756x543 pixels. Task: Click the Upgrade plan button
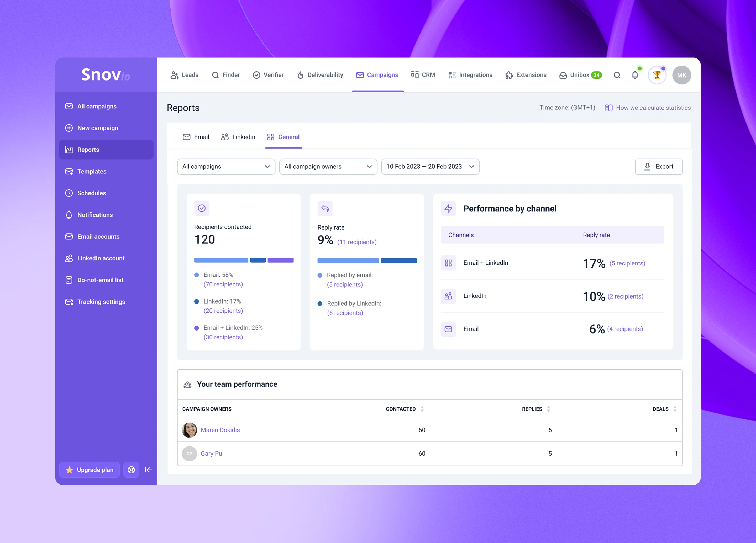(x=90, y=470)
